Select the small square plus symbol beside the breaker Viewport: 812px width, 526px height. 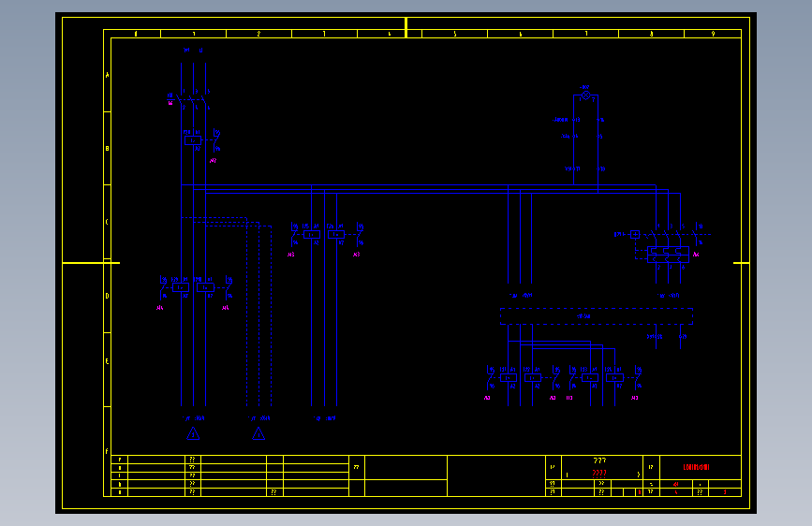tap(635, 235)
